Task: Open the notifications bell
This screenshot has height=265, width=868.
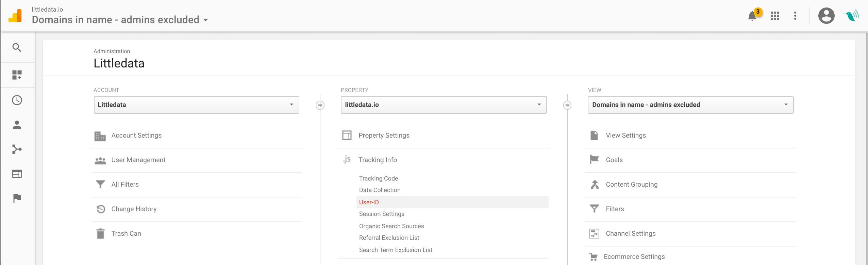Action: pos(752,16)
